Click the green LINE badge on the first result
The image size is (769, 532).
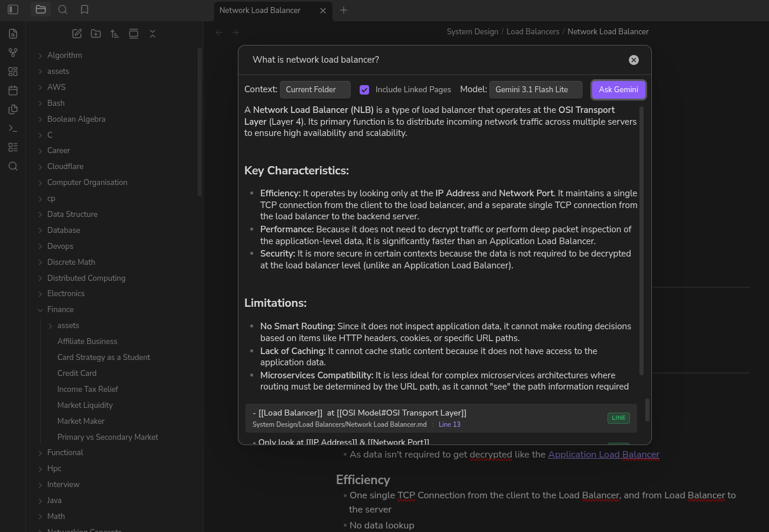[x=619, y=418]
